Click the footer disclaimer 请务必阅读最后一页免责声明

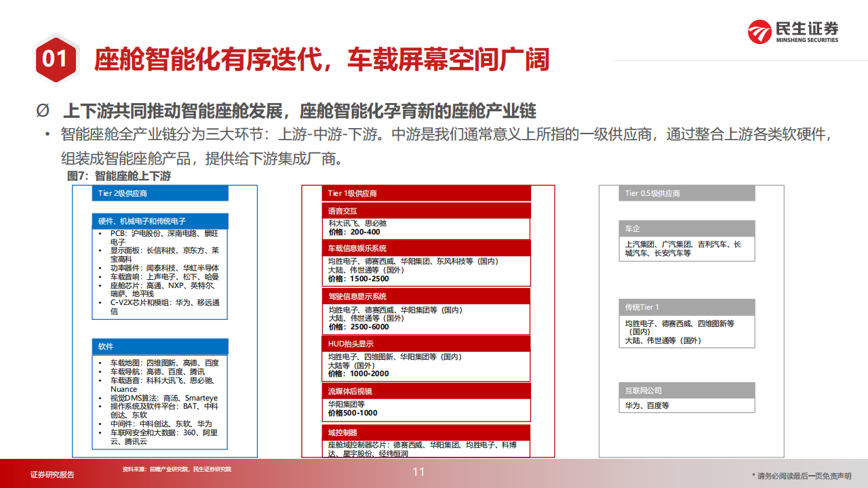pos(802,476)
